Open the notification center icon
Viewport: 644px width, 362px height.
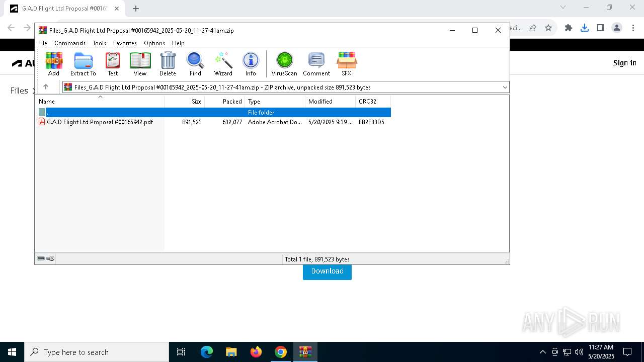click(627, 352)
